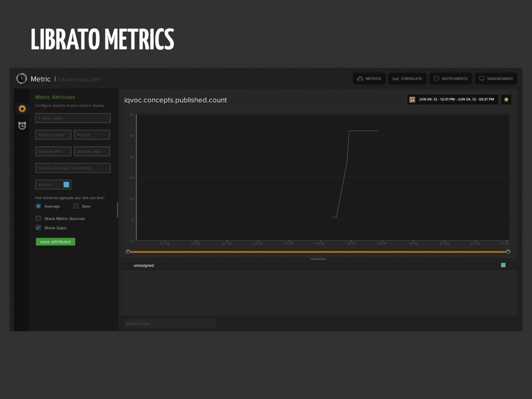Click the sidebar scrollbar handle
The width and height of the screenshot is (532, 399).
(x=117, y=210)
